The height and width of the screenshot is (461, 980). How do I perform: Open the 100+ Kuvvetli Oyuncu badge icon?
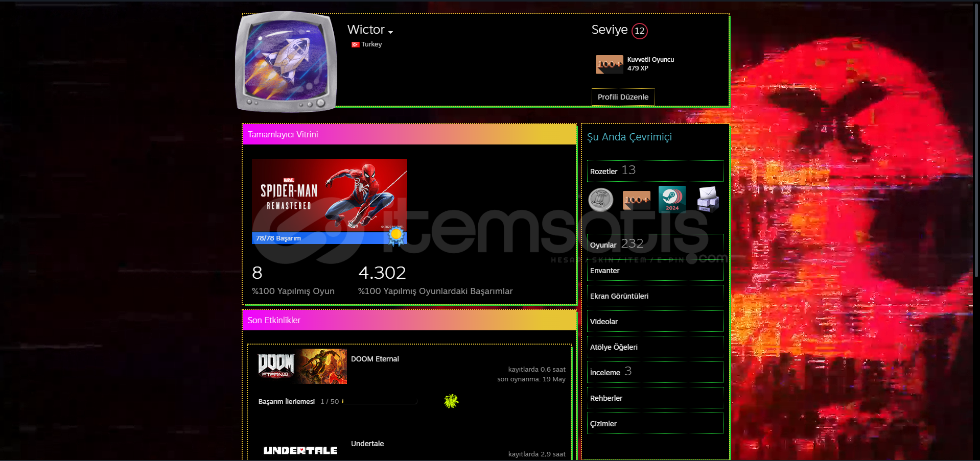point(610,64)
